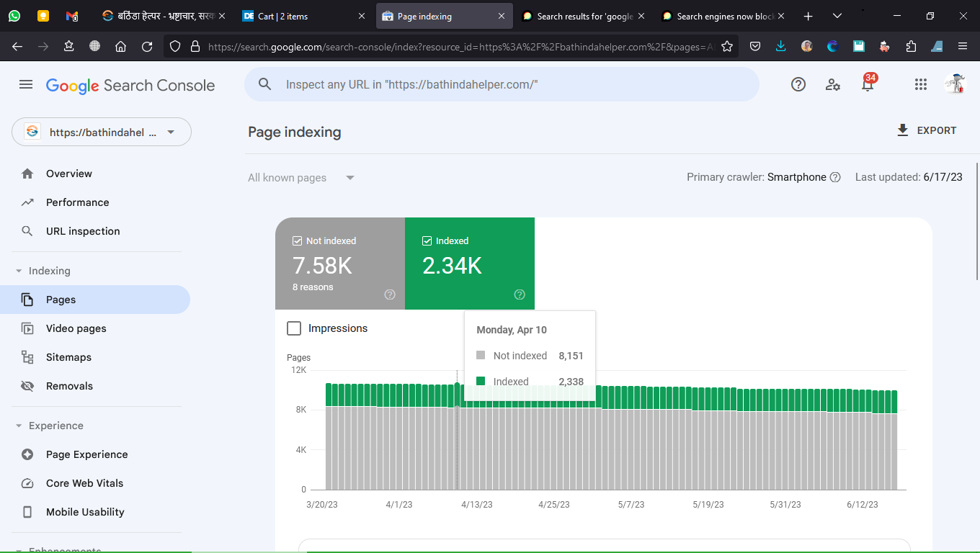Click browser reload button
Screen dimensions: 980x553
point(147,46)
